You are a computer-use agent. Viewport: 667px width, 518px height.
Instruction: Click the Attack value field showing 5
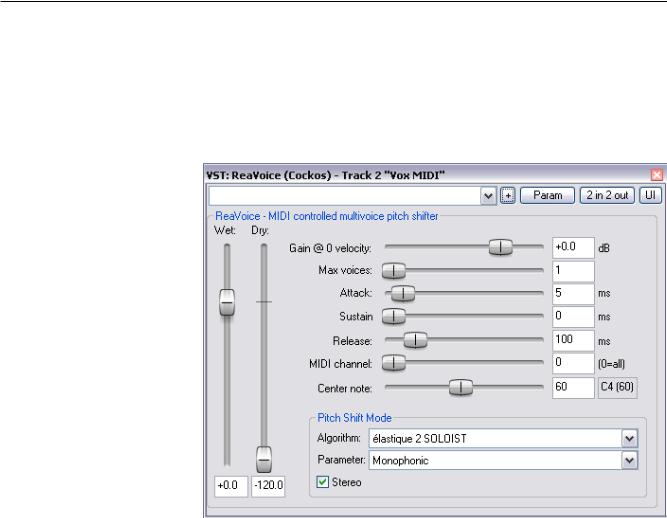[573, 294]
